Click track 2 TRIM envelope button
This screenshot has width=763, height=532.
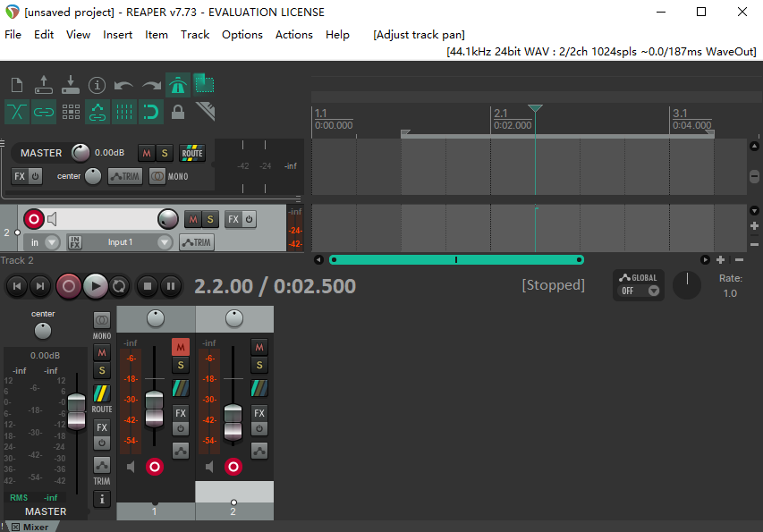point(197,242)
